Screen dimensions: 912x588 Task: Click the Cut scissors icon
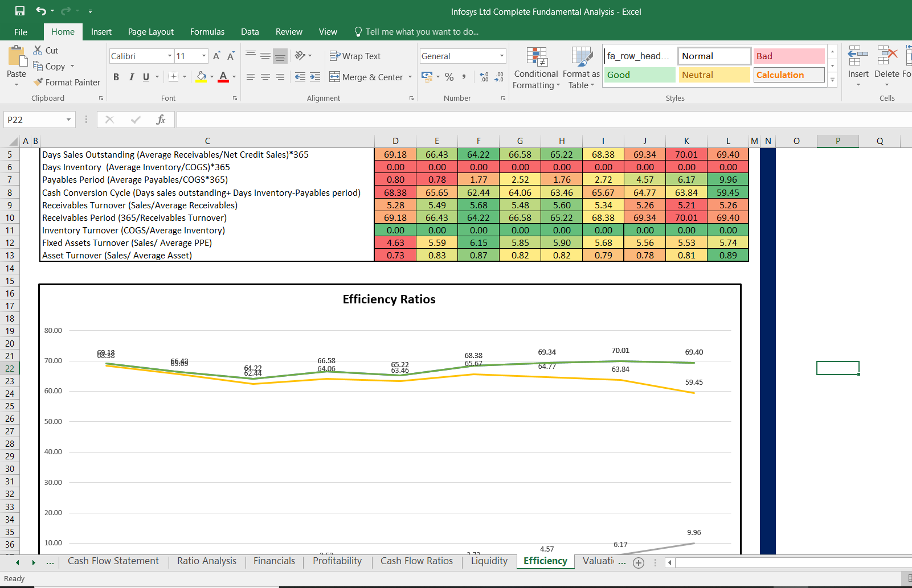(38, 50)
